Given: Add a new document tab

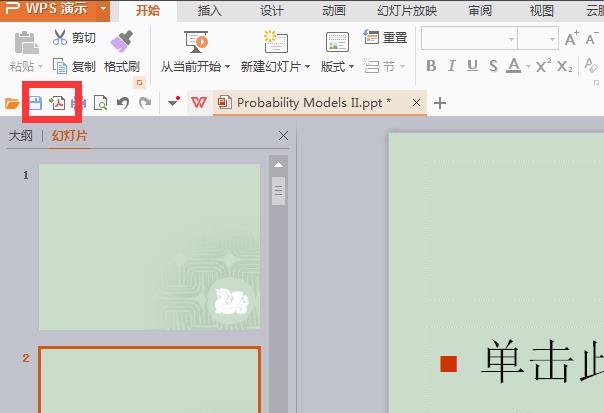Looking at the screenshot, I should (x=440, y=103).
